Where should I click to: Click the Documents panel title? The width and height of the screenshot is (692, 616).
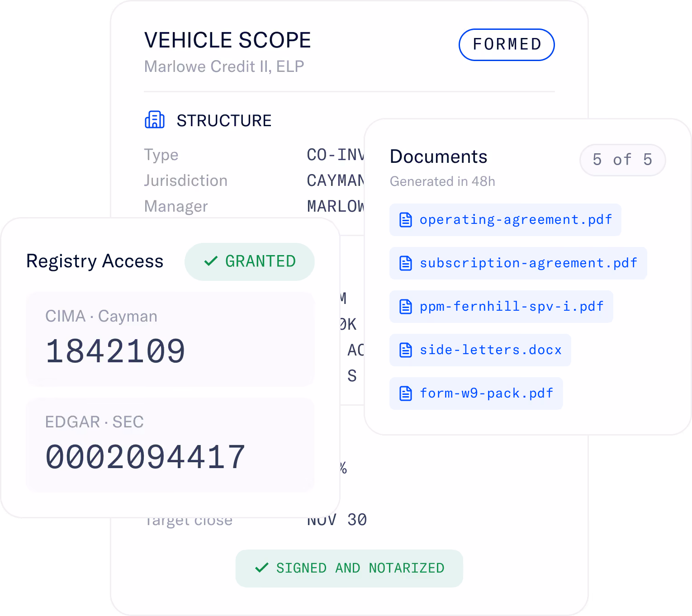[x=439, y=156]
